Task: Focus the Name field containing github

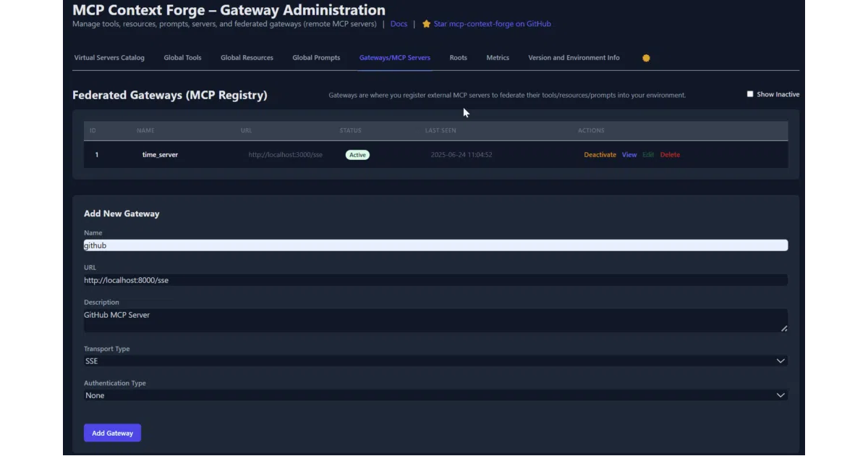Action: click(x=435, y=245)
